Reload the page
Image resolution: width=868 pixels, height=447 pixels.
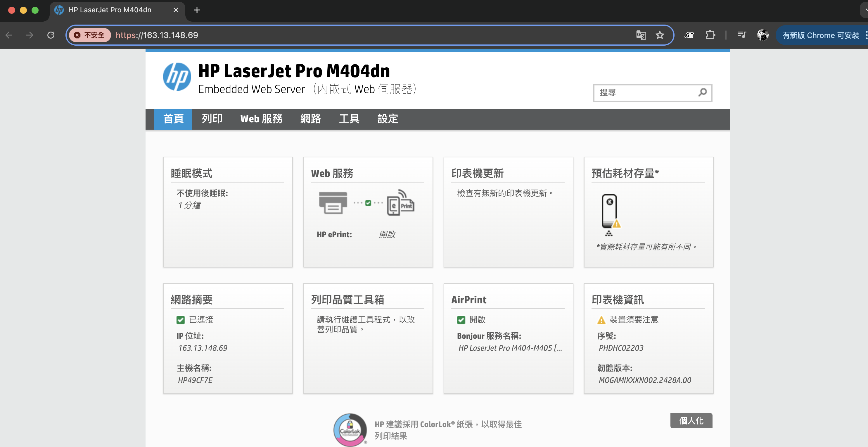coord(51,35)
